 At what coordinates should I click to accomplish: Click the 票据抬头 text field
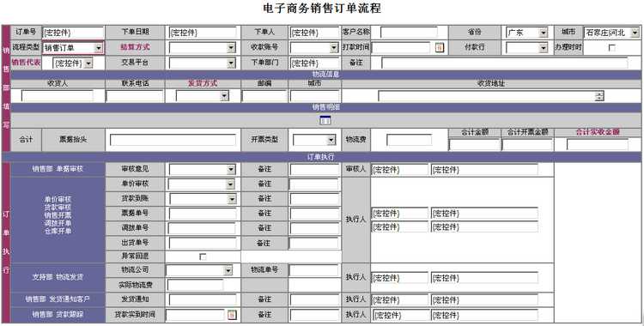pyautogui.click(x=173, y=140)
